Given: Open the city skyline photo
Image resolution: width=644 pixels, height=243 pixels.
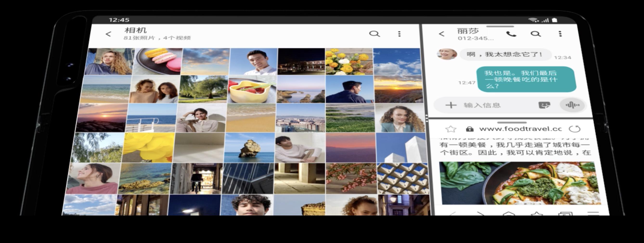Looking at the screenshot, I should click(x=301, y=118).
